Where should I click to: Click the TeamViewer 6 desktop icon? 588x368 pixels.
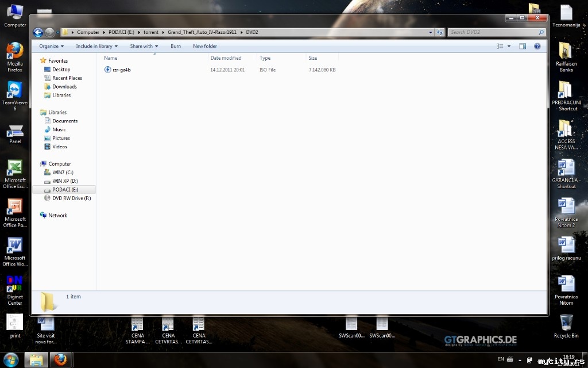(x=15, y=96)
